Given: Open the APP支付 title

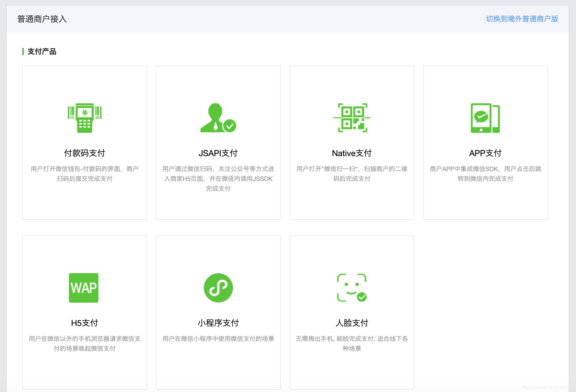Looking at the screenshot, I should pyautogui.click(x=485, y=153).
